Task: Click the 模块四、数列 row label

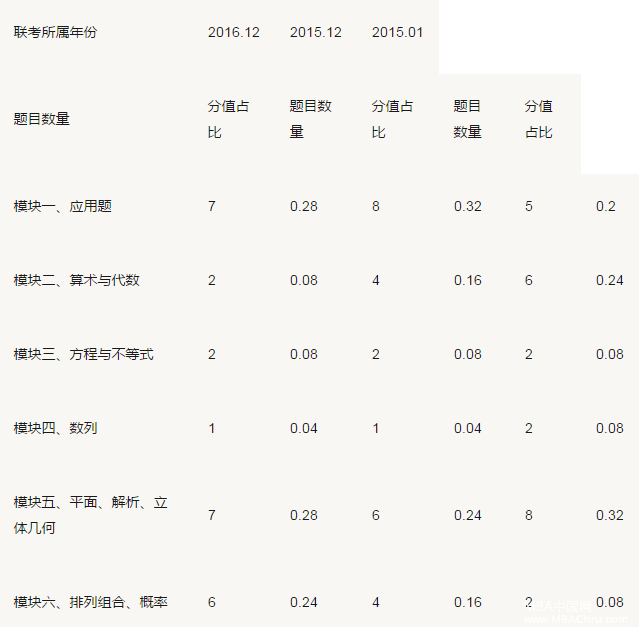Action: click(56, 428)
